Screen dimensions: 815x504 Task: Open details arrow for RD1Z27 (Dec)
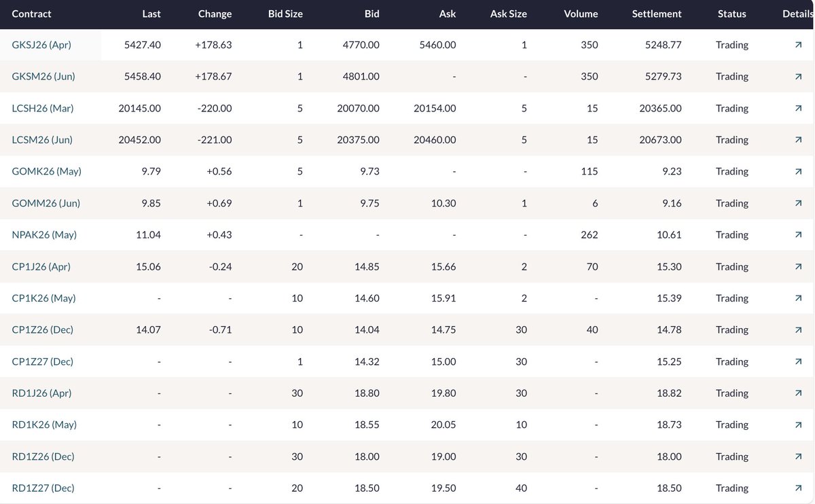click(x=797, y=488)
